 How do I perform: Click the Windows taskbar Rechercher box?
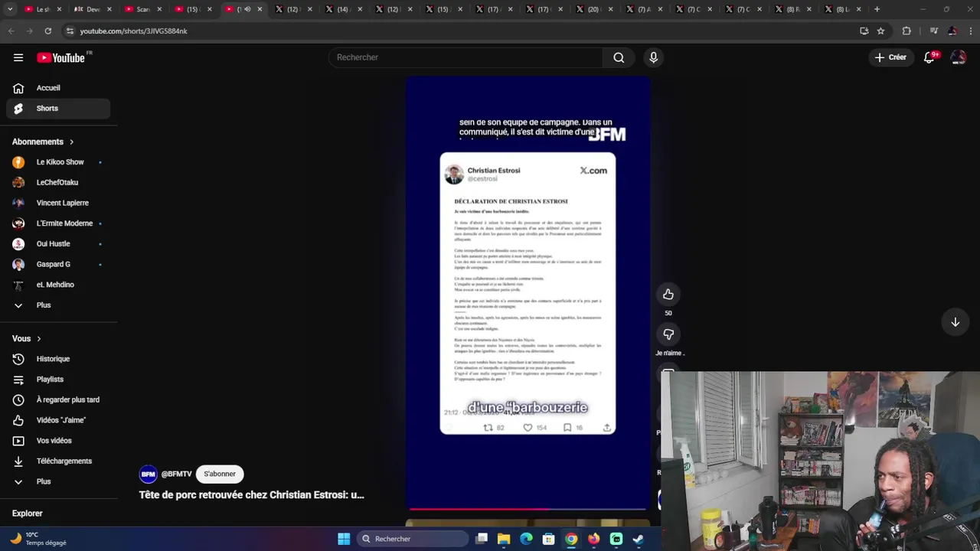[413, 539]
